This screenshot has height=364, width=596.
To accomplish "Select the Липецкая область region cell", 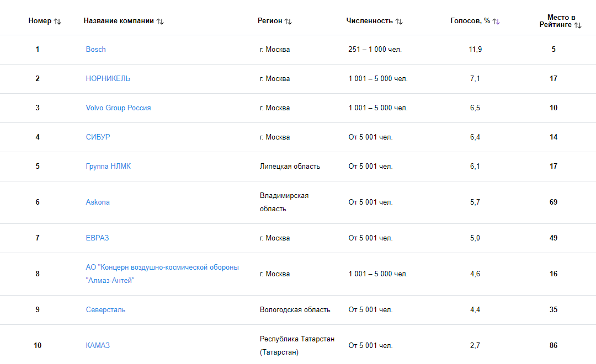I will pos(290,167).
